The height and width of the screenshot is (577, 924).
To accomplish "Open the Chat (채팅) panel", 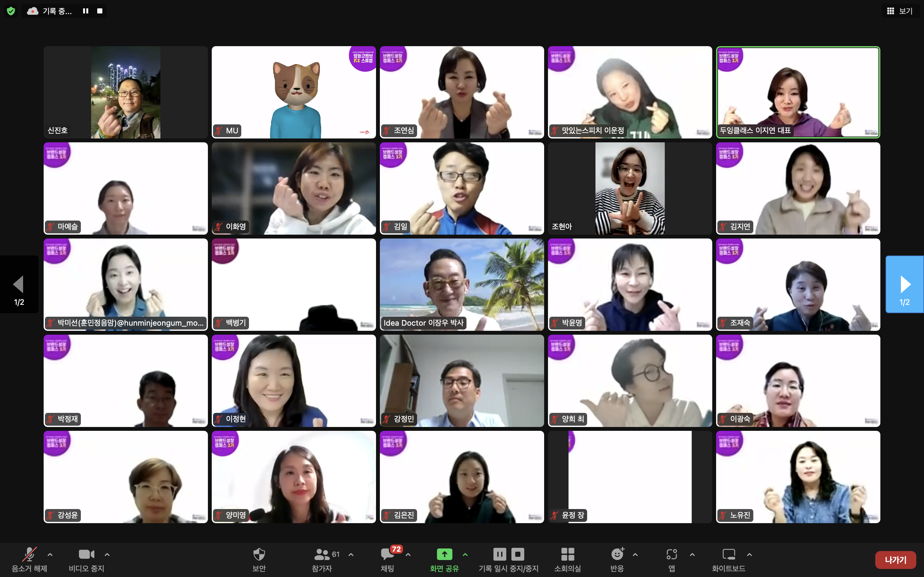I will click(x=387, y=555).
